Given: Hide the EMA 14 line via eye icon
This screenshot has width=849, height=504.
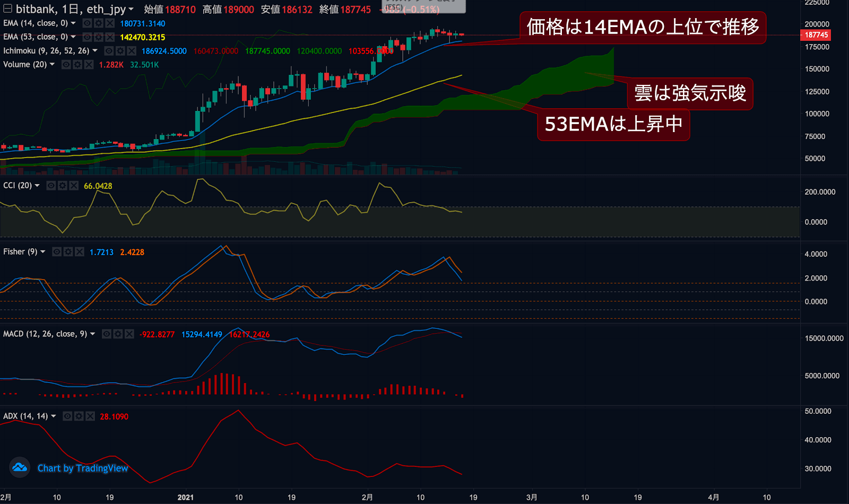Looking at the screenshot, I should (x=87, y=23).
